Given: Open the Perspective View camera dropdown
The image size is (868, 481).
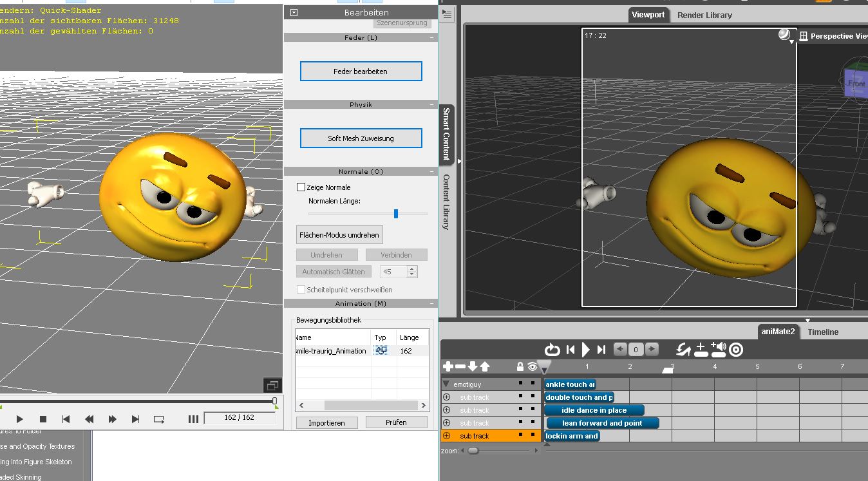Looking at the screenshot, I should (835, 36).
